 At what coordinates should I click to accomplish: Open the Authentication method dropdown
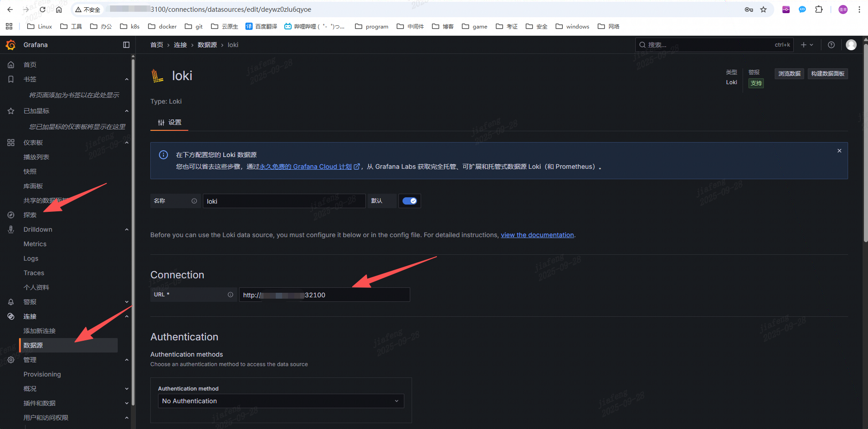coord(281,401)
